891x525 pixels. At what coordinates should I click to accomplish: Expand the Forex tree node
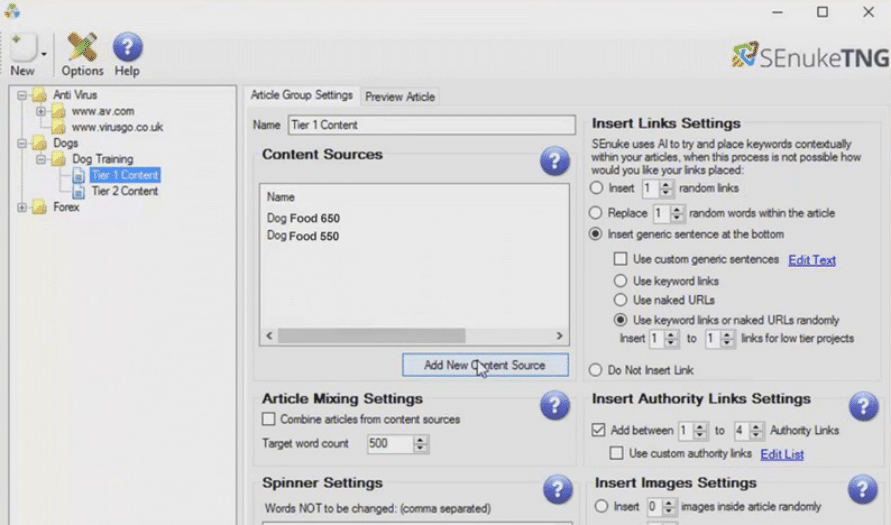(x=22, y=207)
